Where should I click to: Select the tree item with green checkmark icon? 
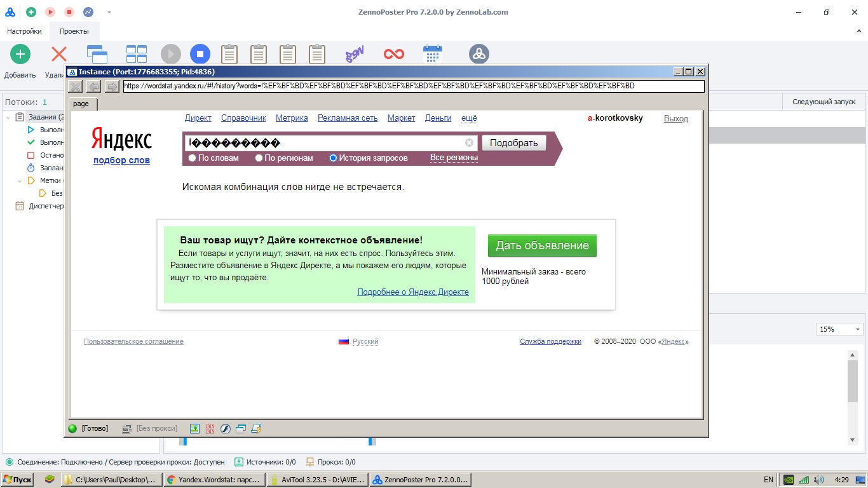tap(44, 142)
